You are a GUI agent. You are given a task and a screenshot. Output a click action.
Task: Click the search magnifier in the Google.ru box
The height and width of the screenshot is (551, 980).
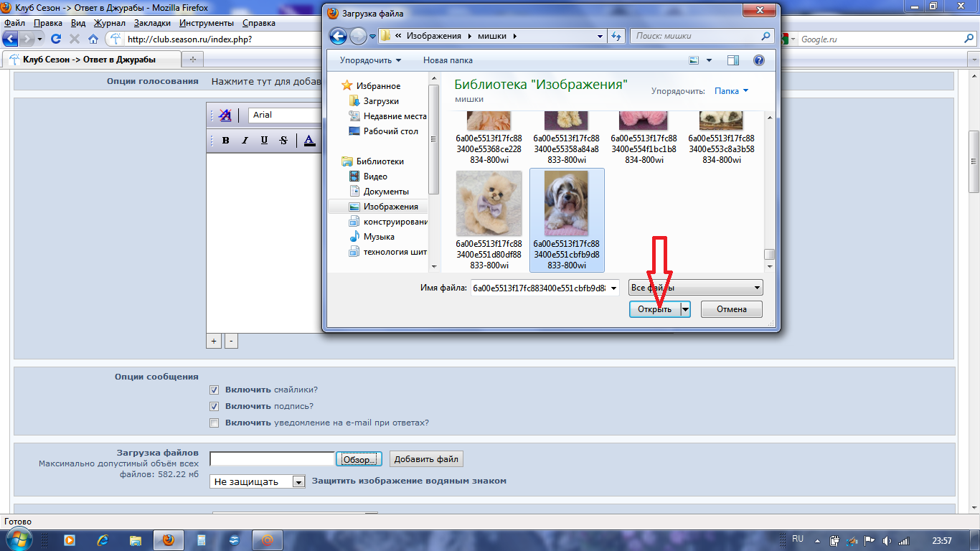(968, 39)
